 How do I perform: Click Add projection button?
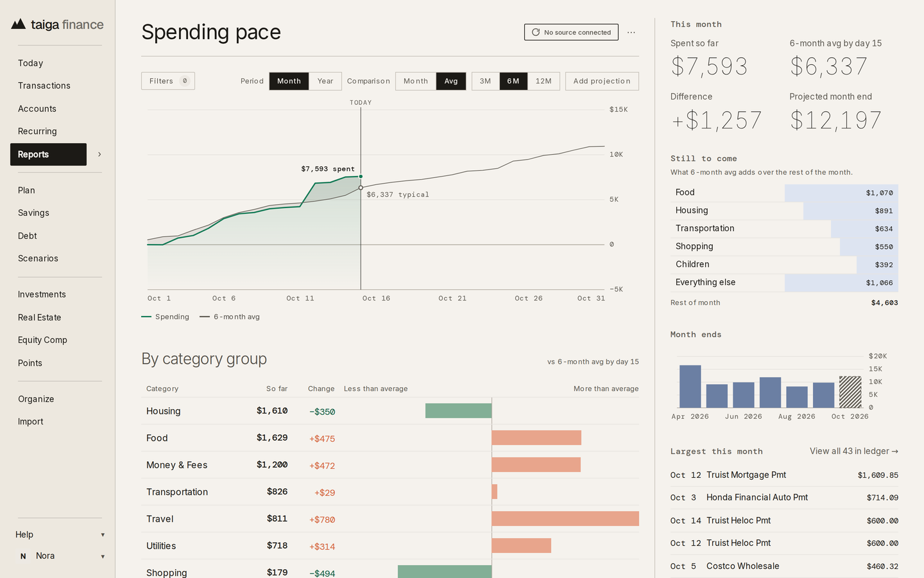(x=602, y=81)
